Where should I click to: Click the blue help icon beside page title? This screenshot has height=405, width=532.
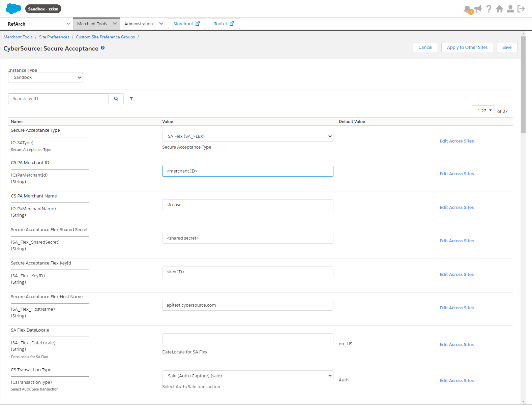click(x=103, y=48)
